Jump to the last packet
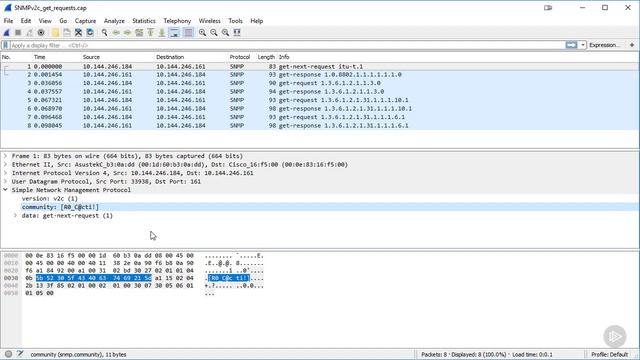The height and width of the screenshot is (360, 640). pyautogui.click(x=162, y=33)
